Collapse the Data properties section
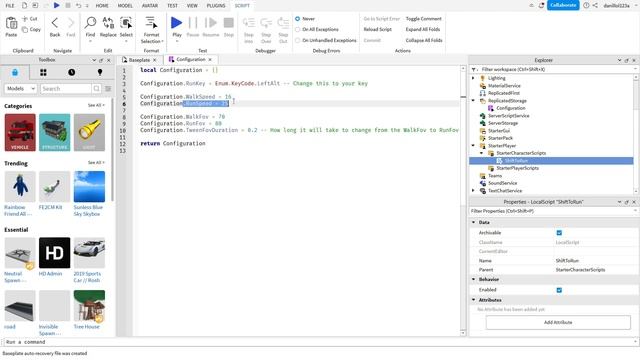Screen dimensions: 640x360 (x=473, y=222)
